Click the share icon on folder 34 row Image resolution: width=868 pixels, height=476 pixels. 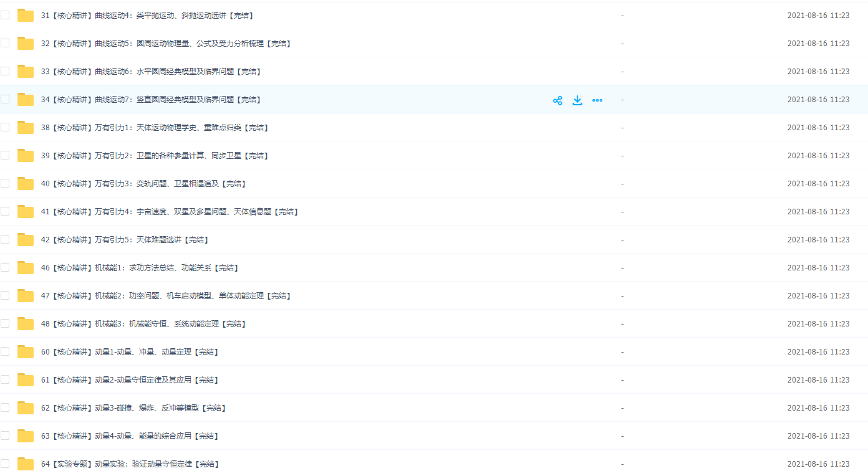click(557, 100)
